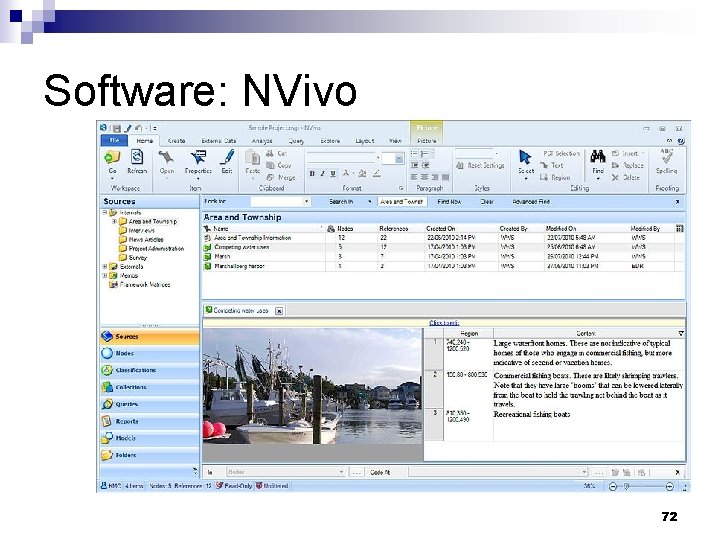
Task: Click the help question mark icon
Action: tap(681, 141)
